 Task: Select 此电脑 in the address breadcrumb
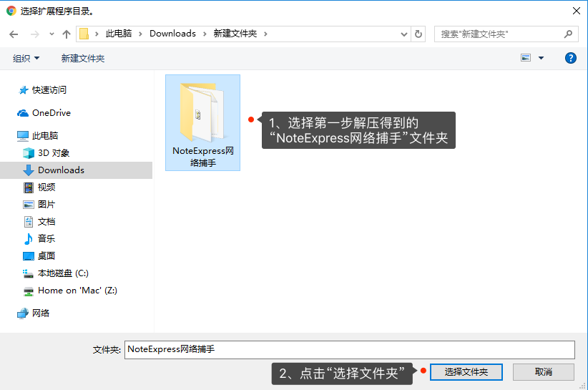[119, 34]
